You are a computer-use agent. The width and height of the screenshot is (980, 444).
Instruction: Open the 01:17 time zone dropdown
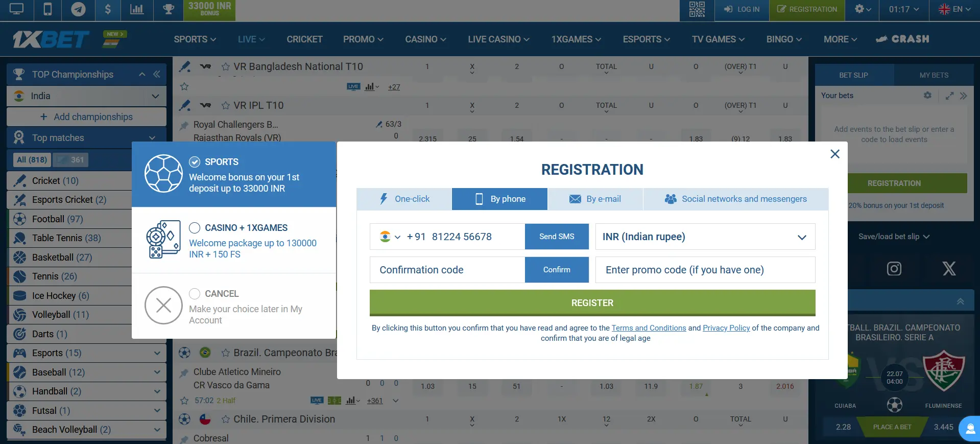tap(904, 9)
